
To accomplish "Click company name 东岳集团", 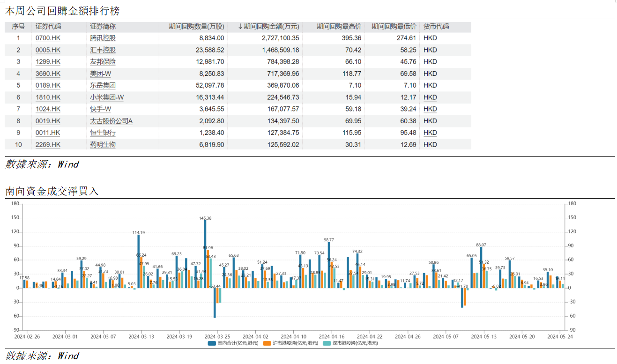I will click(103, 85).
